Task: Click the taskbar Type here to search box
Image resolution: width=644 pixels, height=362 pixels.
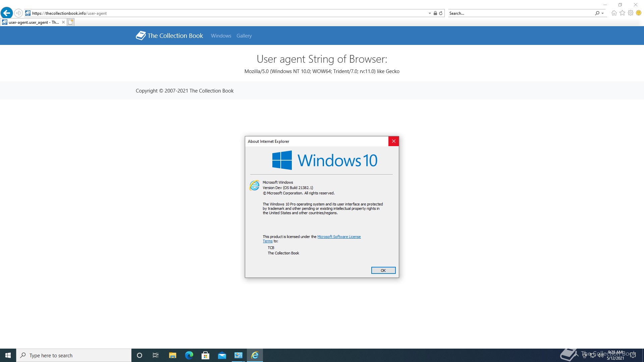Action: (x=74, y=355)
